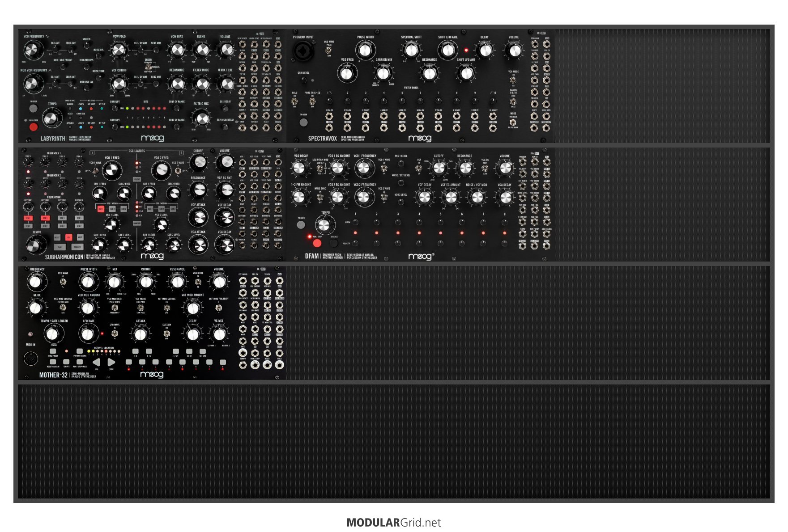Toggle the DFAM HARD SYNC switch

[x=320, y=197]
